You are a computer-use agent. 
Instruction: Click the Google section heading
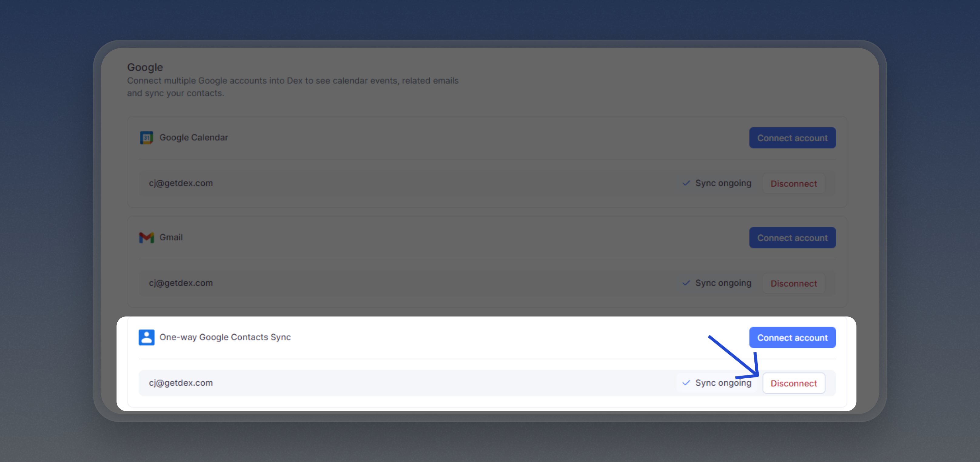(145, 67)
